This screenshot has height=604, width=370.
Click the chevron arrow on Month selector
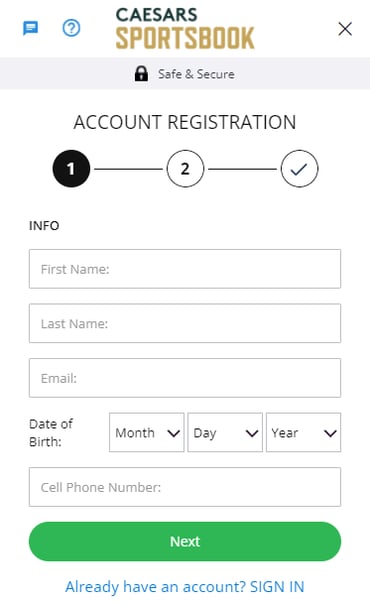point(174,433)
